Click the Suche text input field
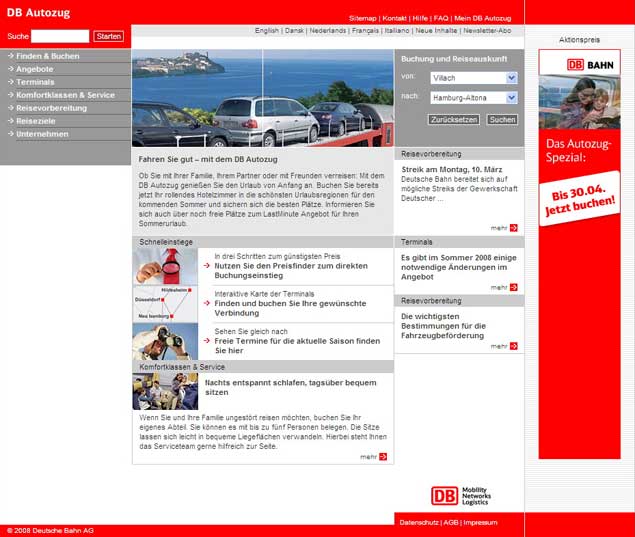The width and height of the screenshot is (635, 537). click(x=60, y=36)
